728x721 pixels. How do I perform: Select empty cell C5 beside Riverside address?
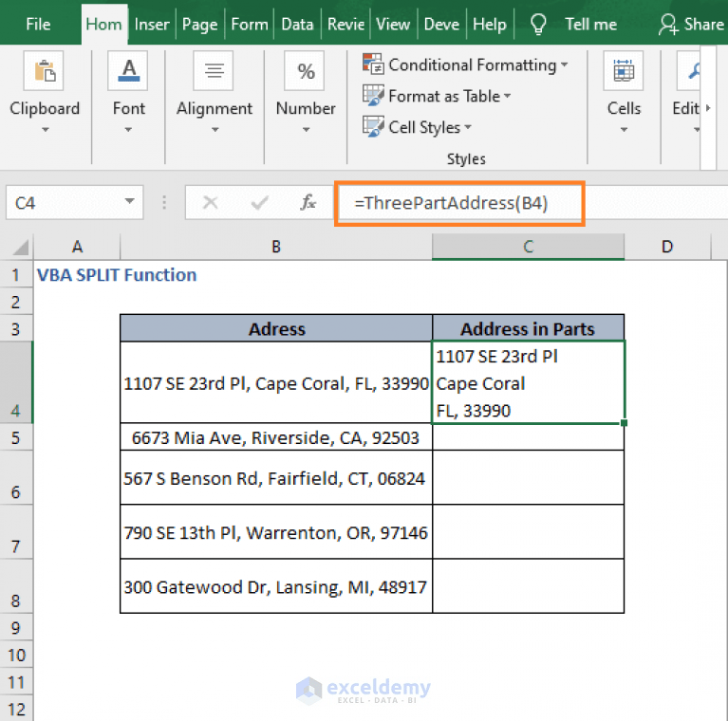click(x=528, y=437)
